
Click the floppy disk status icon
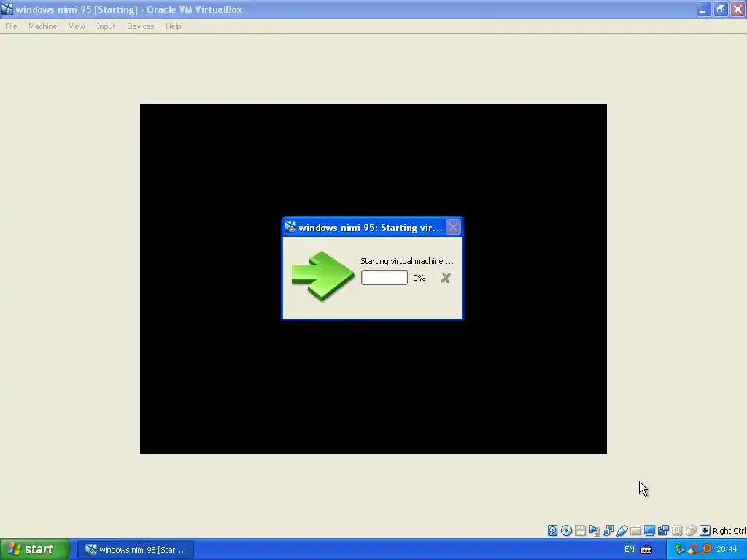pos(580,531)
